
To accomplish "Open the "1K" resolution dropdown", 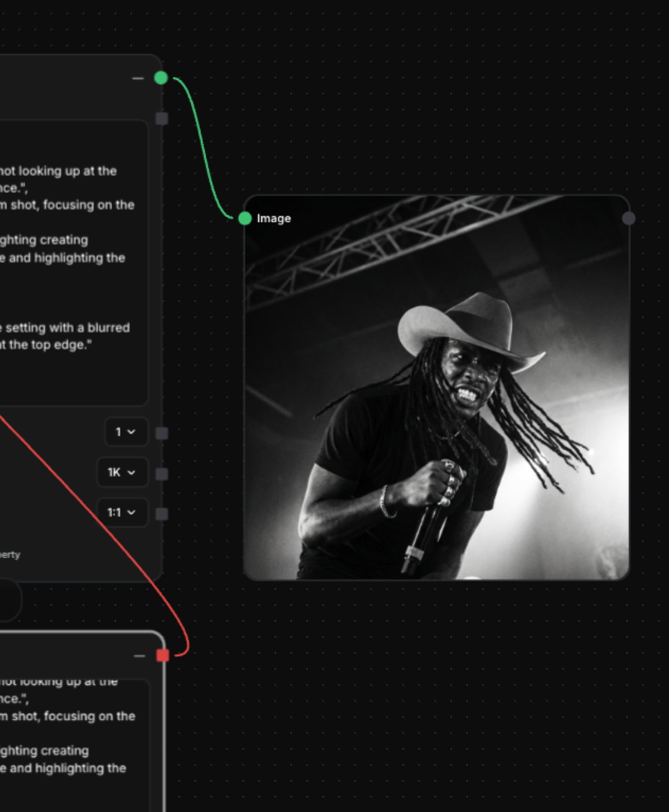I will coord(122,472).
